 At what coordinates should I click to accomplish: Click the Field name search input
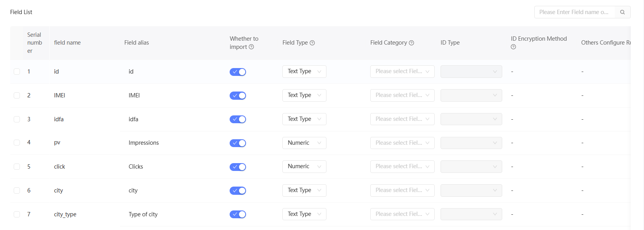[x=574, y=12]
